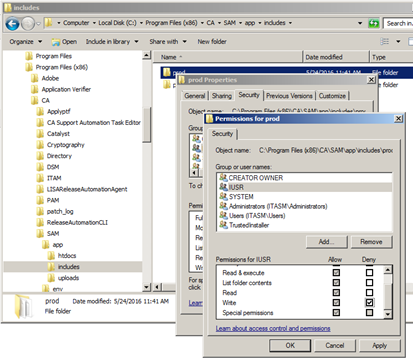This screenshot has height=360, width=413.
Task: Toggle Allow for Write permission
Action: pyautogui.click(x=336, y=303)
